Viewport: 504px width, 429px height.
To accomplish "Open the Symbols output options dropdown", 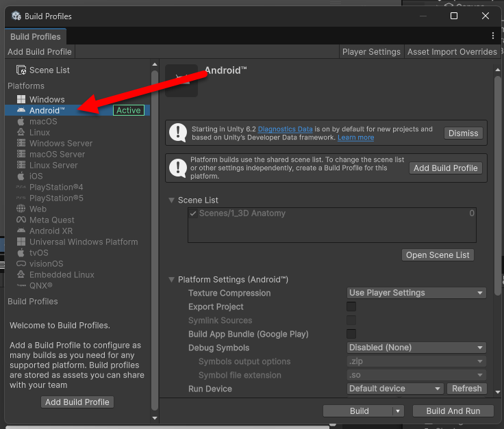I will click(416, 361).
